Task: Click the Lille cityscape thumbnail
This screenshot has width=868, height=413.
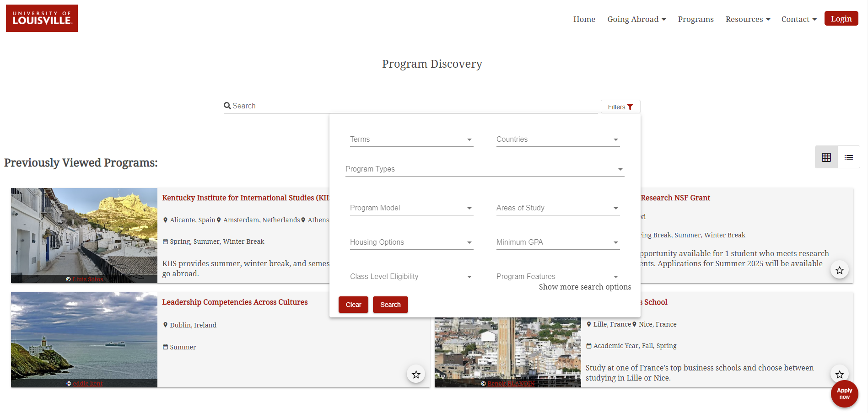Action: coord(508,352)
